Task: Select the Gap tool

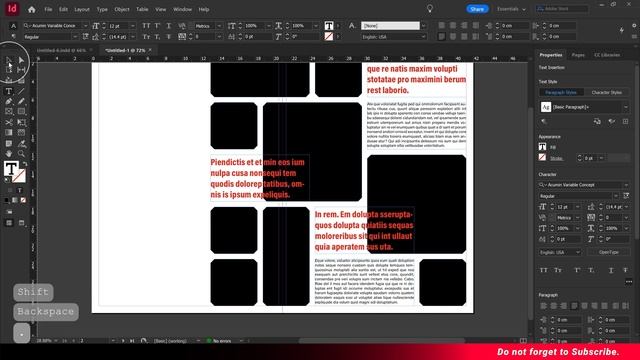Action: coord(21,70)
